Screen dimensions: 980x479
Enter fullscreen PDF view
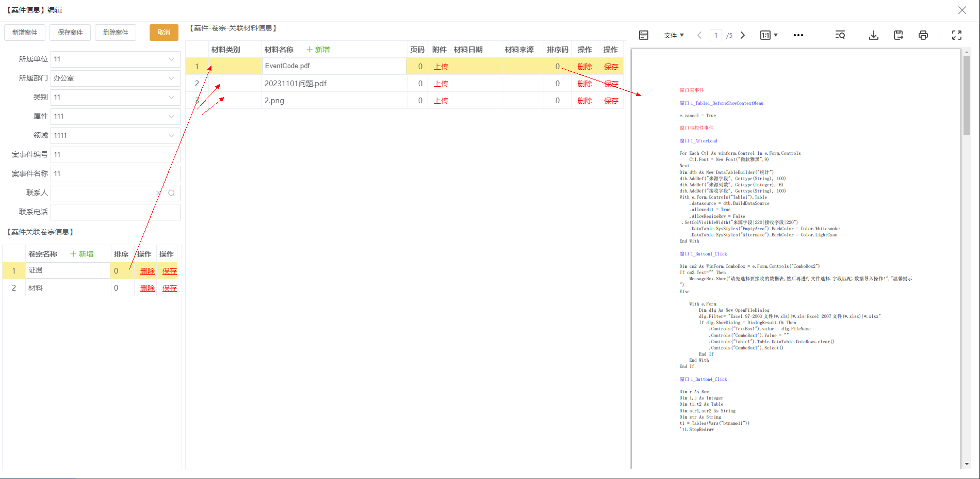(x=957, y=35)
